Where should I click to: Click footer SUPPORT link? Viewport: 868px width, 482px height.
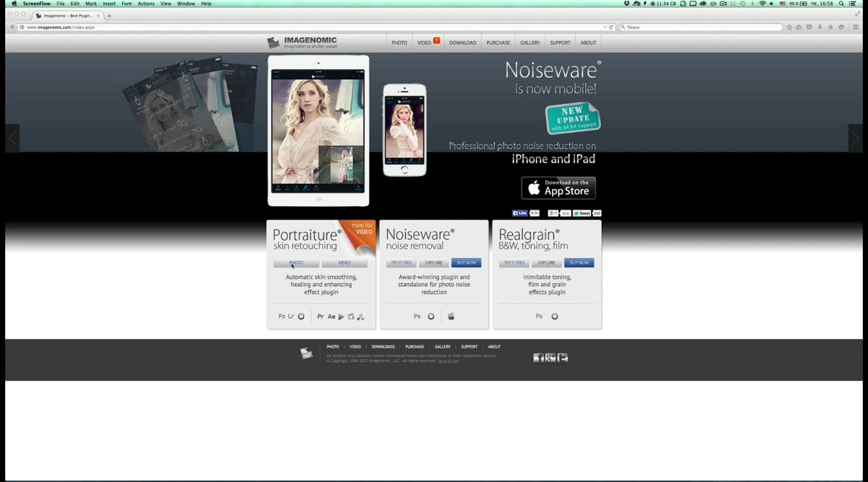pyautogui.click(x=469, y=347)
